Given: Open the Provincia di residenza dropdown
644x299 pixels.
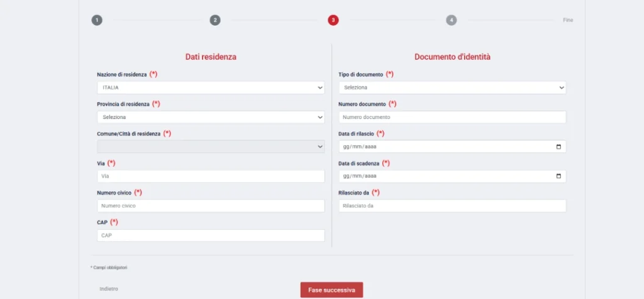Looking at the screenshot, I should (211, 117).
